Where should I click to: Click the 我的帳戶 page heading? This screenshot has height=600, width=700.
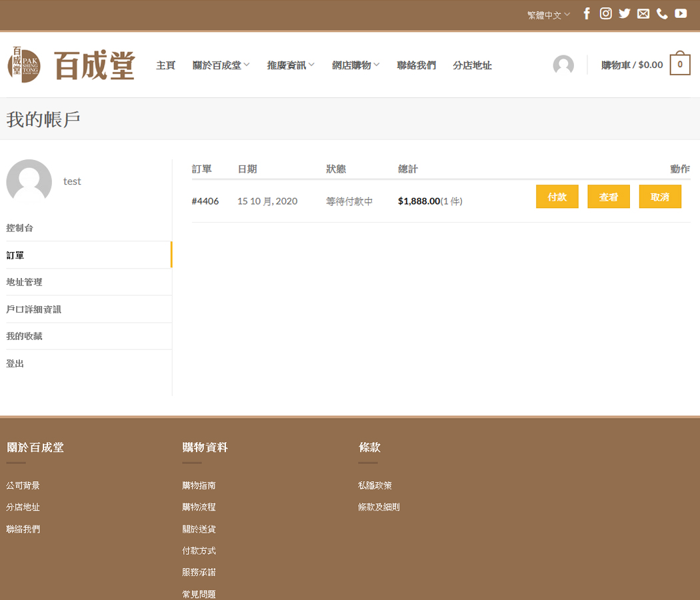point(43,119)
